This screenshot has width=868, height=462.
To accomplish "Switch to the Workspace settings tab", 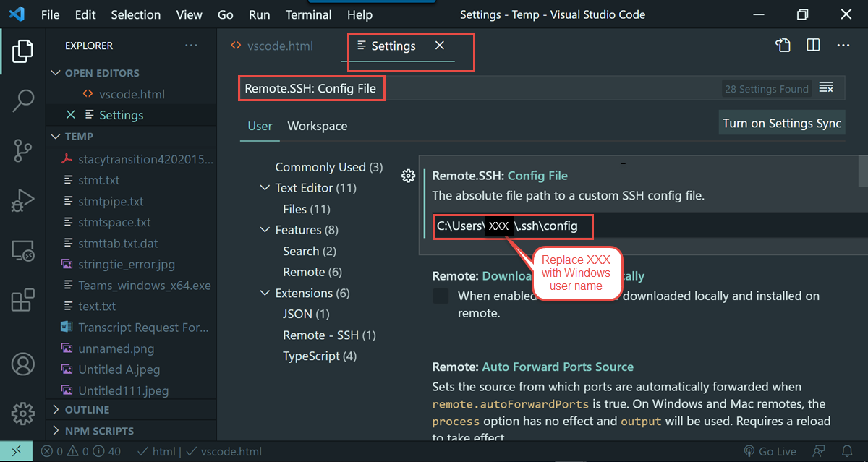I will coord(317,126).
